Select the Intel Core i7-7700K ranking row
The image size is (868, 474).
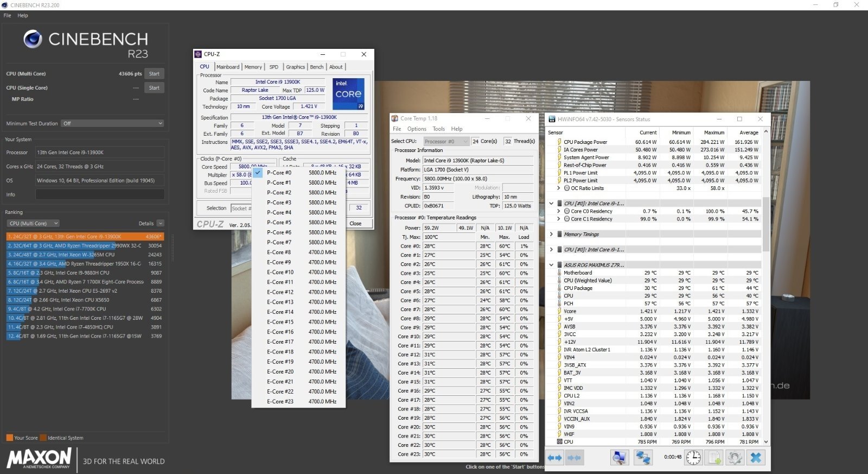85,309
